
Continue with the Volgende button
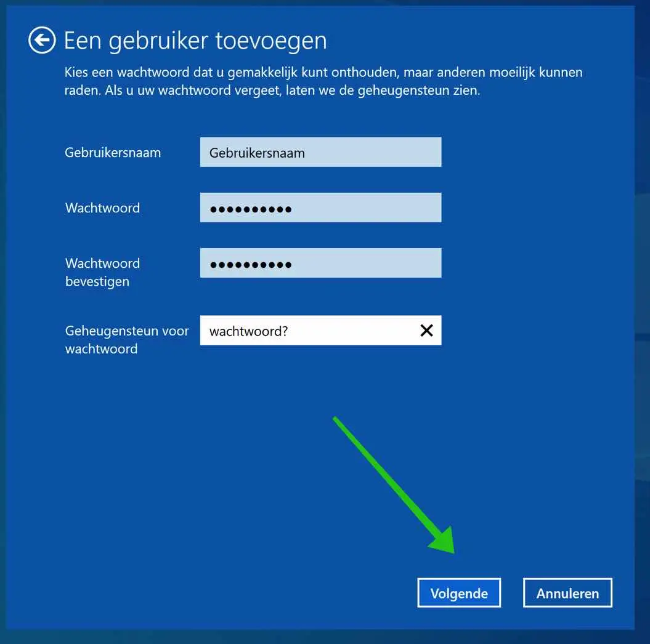coord(459,593)
